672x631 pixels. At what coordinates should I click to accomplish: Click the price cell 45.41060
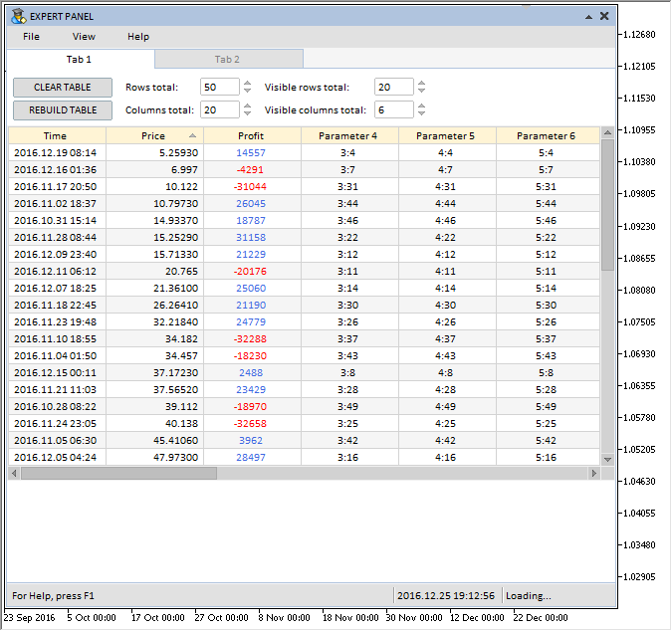[154, 440]
